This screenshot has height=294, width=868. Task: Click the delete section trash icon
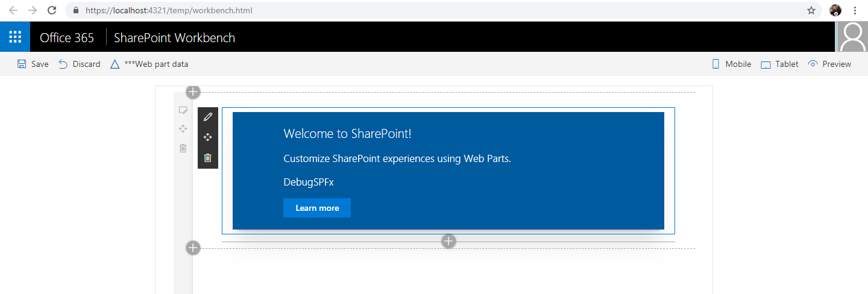(183, 148)
